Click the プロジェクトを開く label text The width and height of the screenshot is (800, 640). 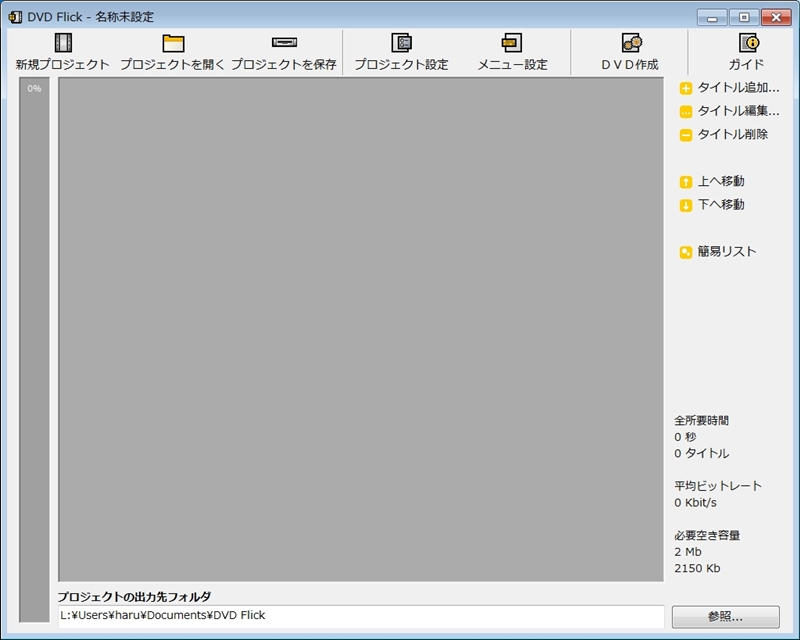pos(172,65)
